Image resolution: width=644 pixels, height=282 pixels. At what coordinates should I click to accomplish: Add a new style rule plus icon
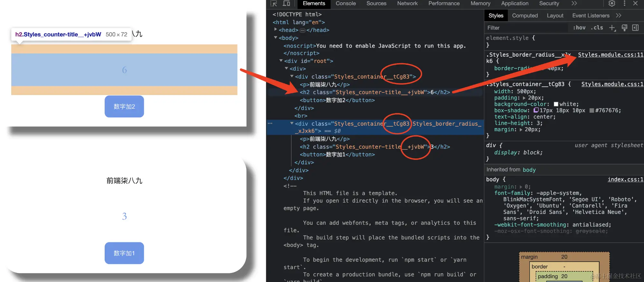[x=612, y=28]
